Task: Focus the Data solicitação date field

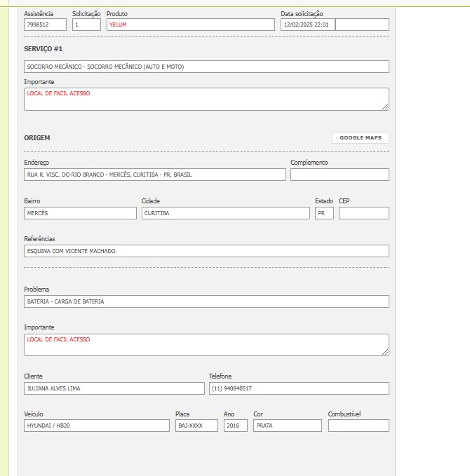Action: pyautogui.click(x=307, y=25)
